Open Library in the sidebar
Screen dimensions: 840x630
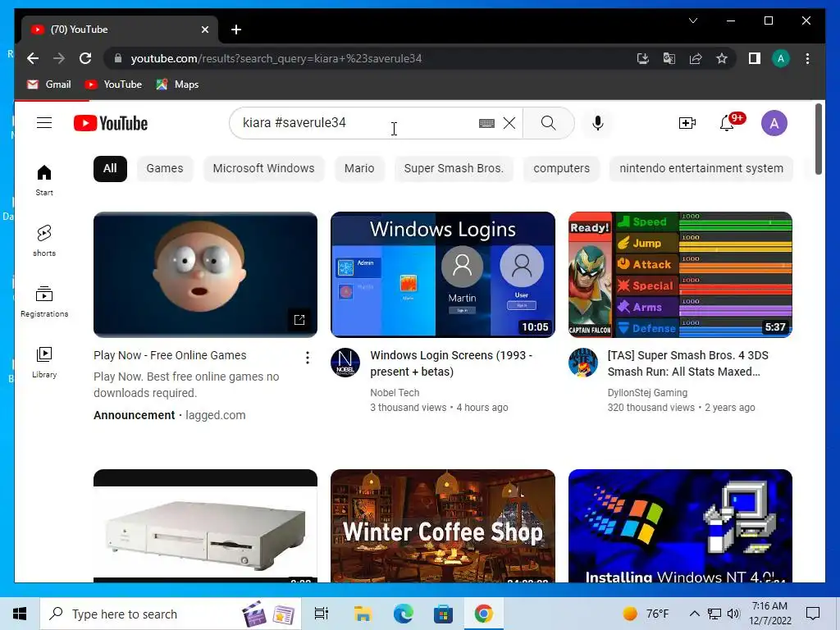coord(44,362)
